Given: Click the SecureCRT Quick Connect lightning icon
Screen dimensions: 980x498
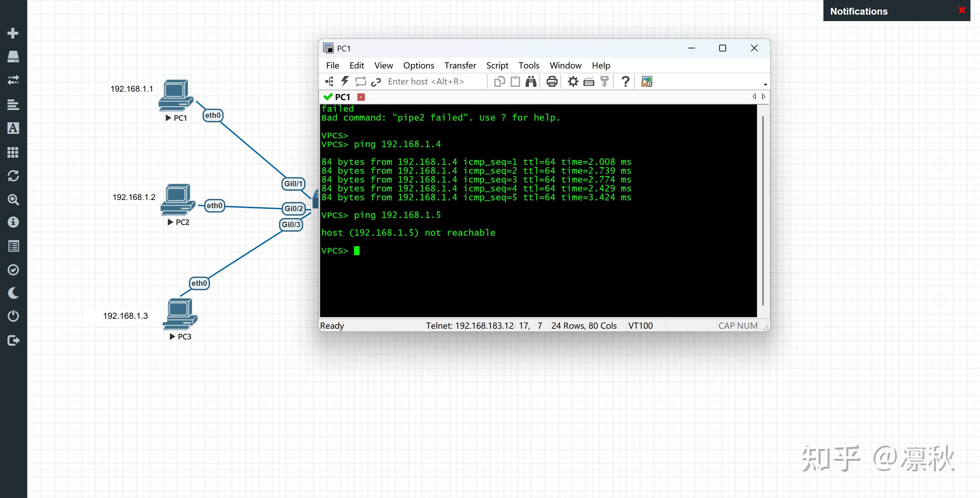Looking at the screenshot, I should [x=345, y=81].
